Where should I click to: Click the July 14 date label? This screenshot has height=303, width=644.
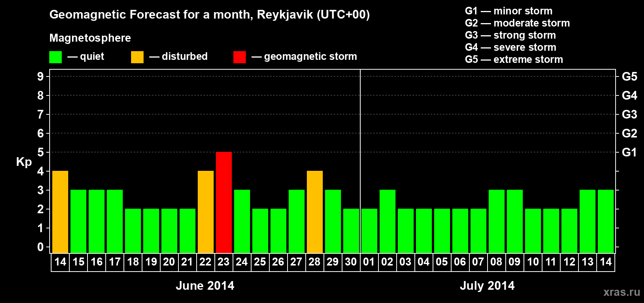click(606, 262)
